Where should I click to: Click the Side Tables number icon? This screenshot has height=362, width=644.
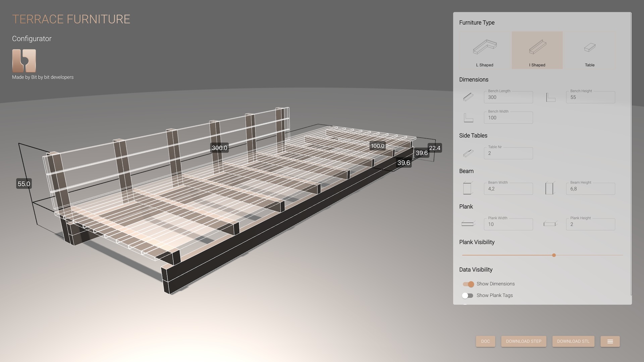point(468,153)
